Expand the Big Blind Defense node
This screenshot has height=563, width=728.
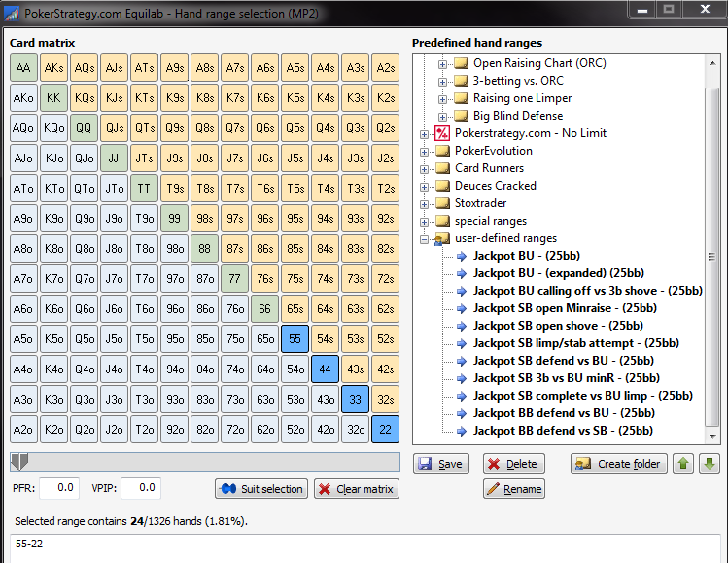coord(442,117)
